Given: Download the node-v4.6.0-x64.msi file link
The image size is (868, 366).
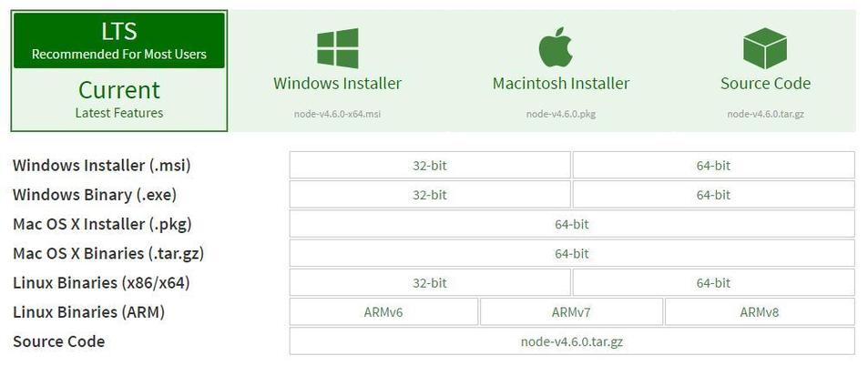Looking at the screenshot, I should [x=338, y=114].
